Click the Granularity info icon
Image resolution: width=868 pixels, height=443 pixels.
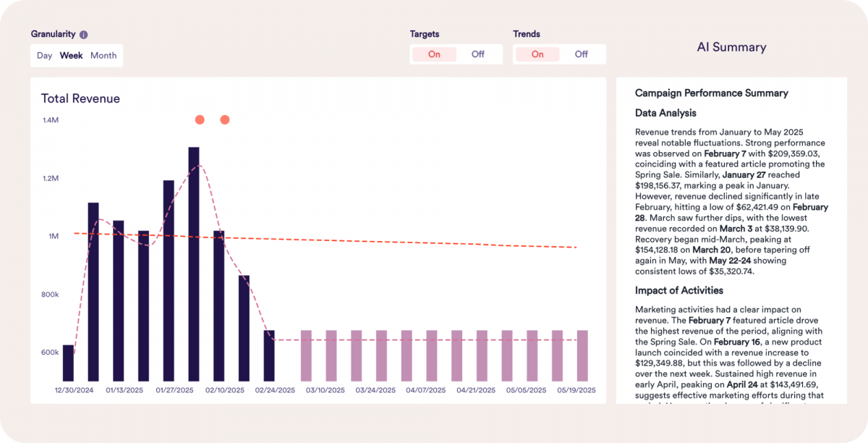tap(84, 35)
